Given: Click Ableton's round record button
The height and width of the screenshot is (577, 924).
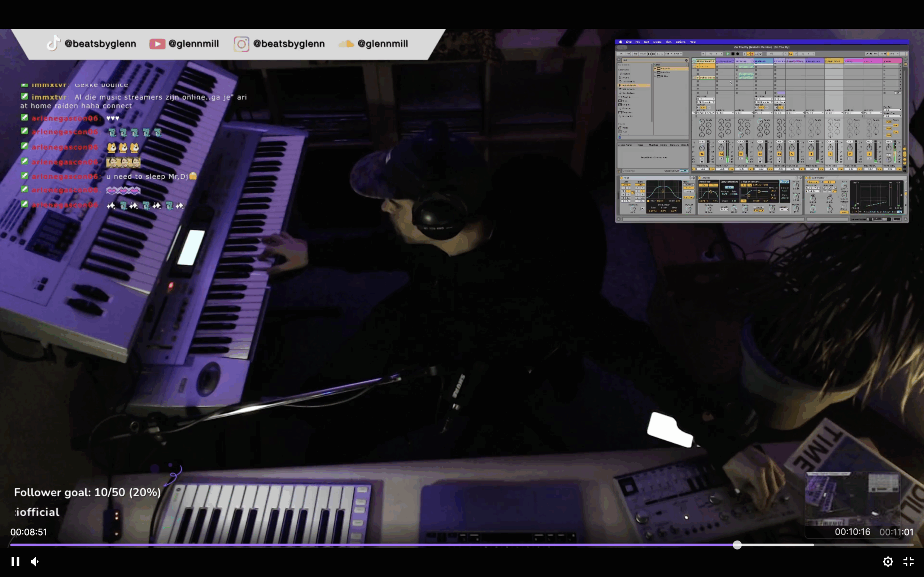Looking at the screenshot, I should pyautogui.click(x=738, y=54).
